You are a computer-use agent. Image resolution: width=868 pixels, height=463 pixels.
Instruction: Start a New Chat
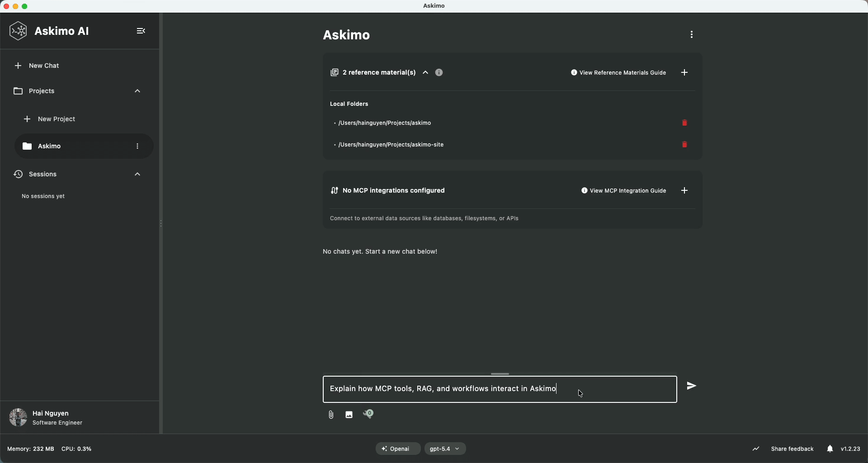tap(43, 66)
